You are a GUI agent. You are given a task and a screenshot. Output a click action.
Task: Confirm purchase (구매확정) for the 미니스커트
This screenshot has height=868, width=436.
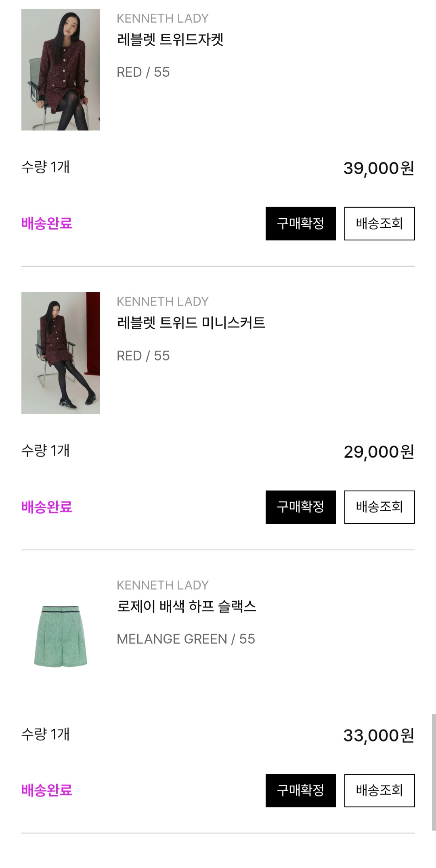click(x=300, y=507)
